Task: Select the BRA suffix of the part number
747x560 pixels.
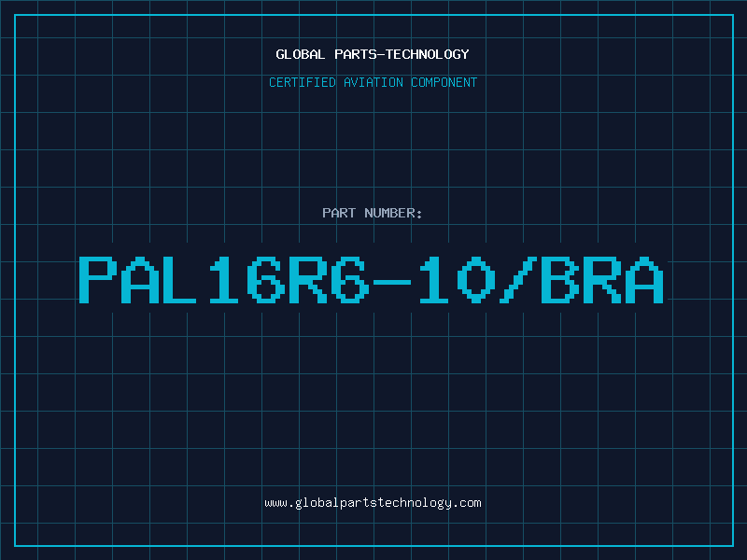Action: [x=602, y=280]
